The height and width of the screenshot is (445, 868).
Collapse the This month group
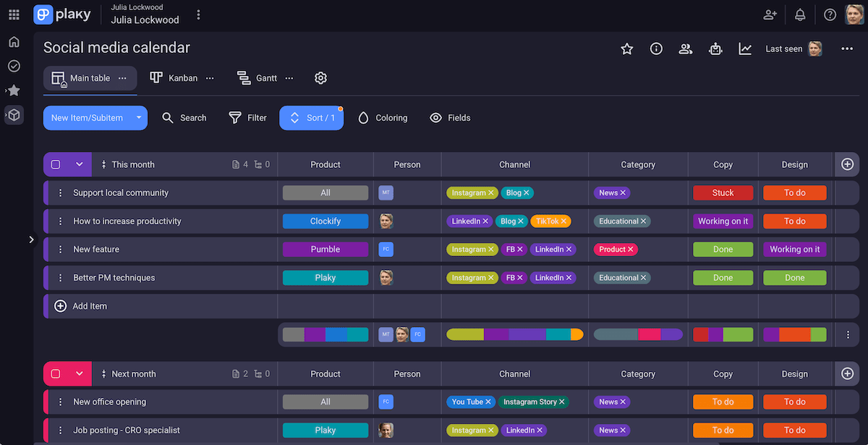80,164
